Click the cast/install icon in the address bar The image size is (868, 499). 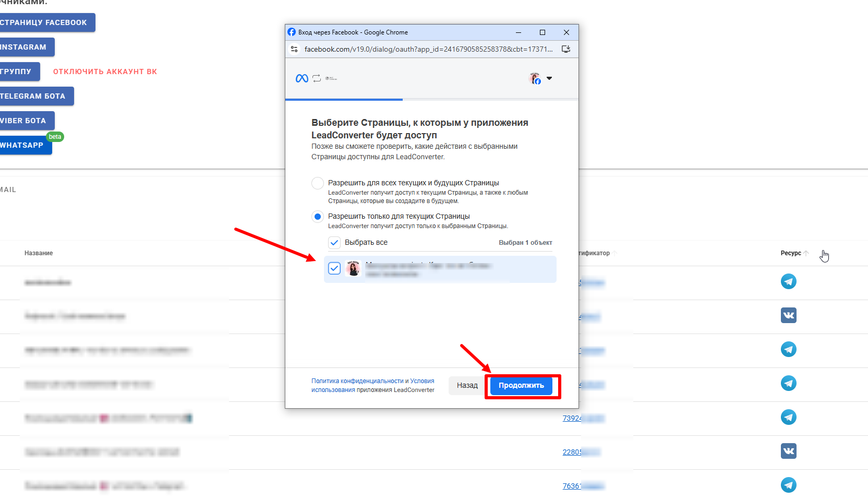pos(566,49)
